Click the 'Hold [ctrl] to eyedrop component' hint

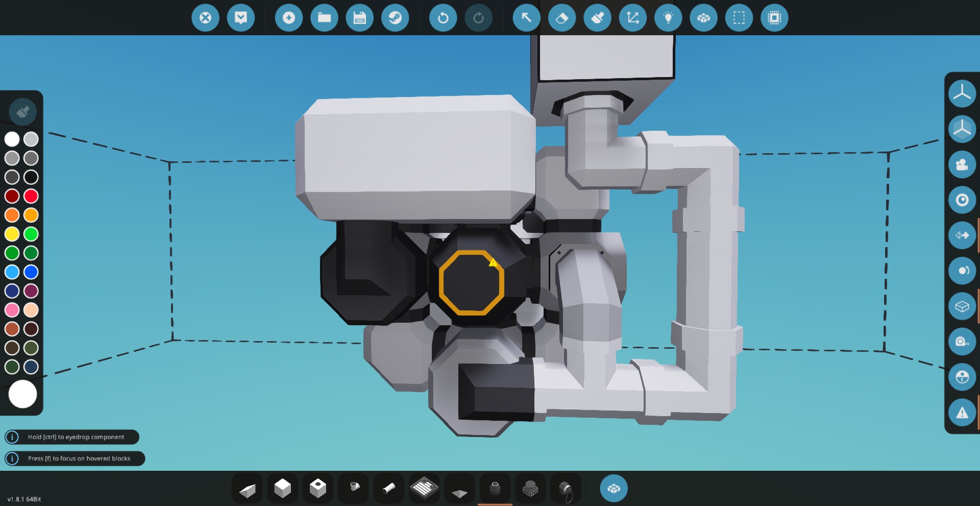point(76,437)
